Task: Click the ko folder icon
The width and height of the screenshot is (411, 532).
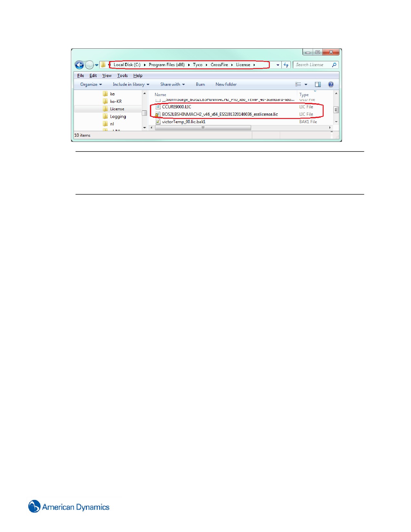Action: (105, 94)
